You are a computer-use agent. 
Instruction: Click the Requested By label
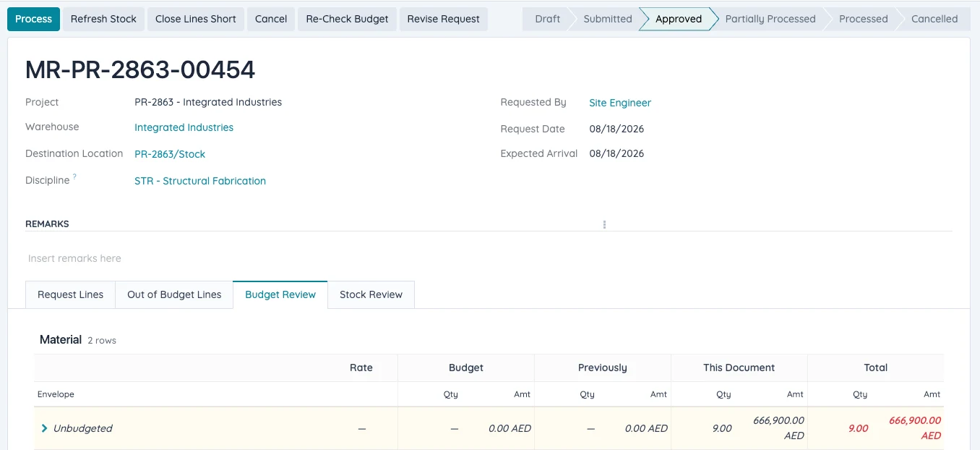(533, 102)
